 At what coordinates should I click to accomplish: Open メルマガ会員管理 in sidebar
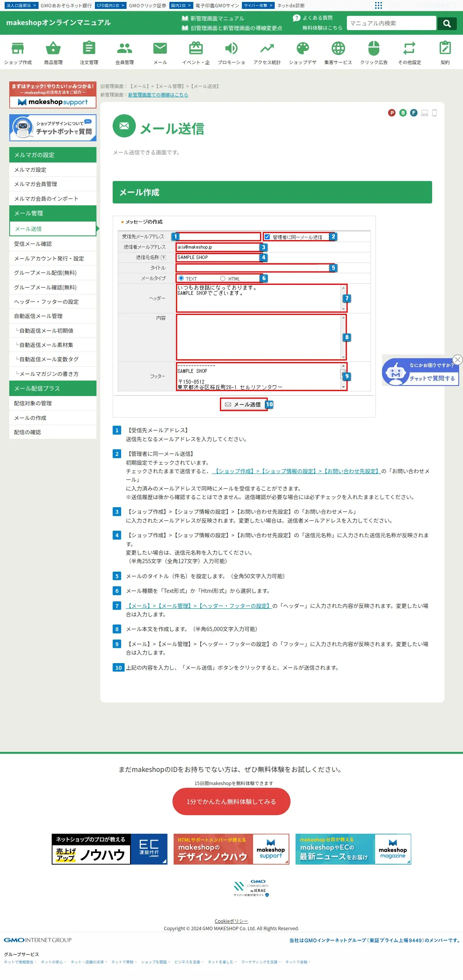click(53, 184)
